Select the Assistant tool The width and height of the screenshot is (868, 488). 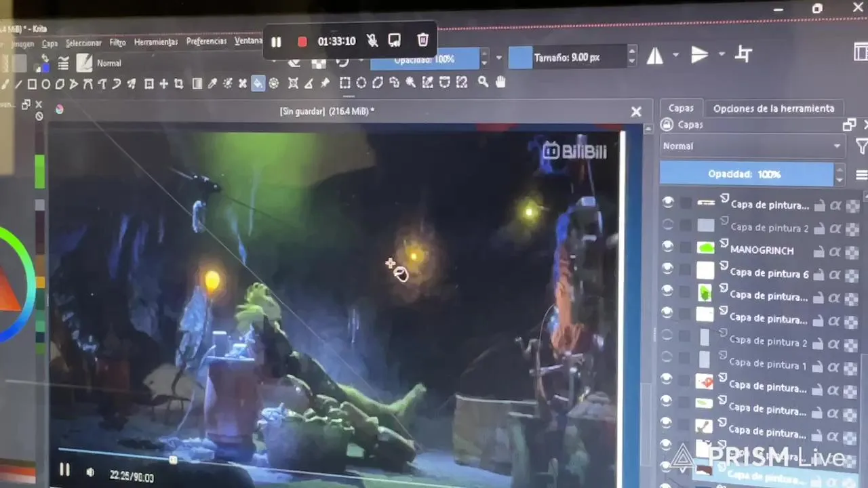[293, 83]
